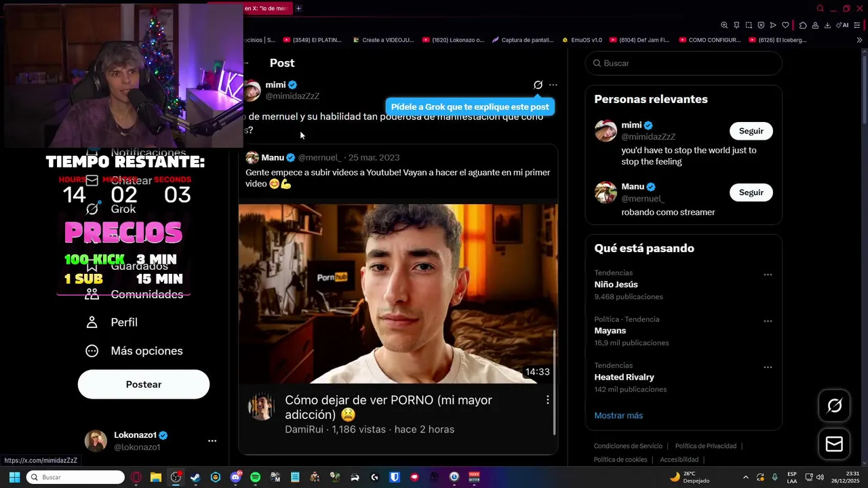This screenshot has width=868, height=488.
Task: Open the snapshot selection tool icon
Action: tap(749, 25)
